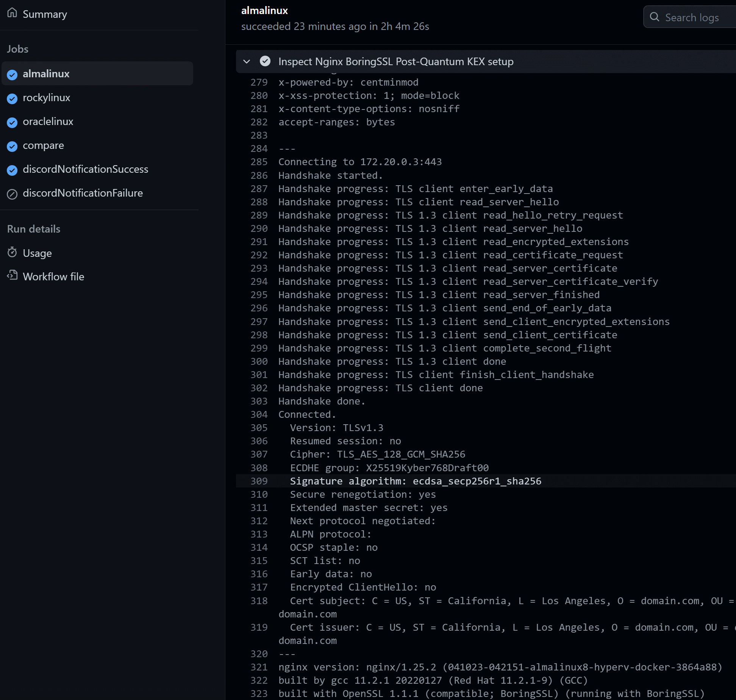Click the 'Handshake done.' log line
Viewport: 736px width, 700px height.
322,401
